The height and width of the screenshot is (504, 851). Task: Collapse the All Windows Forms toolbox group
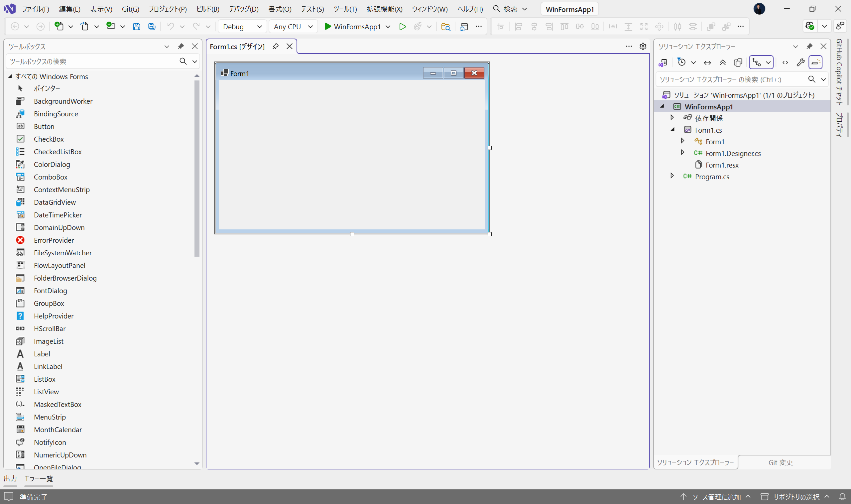tap(10, 76)
